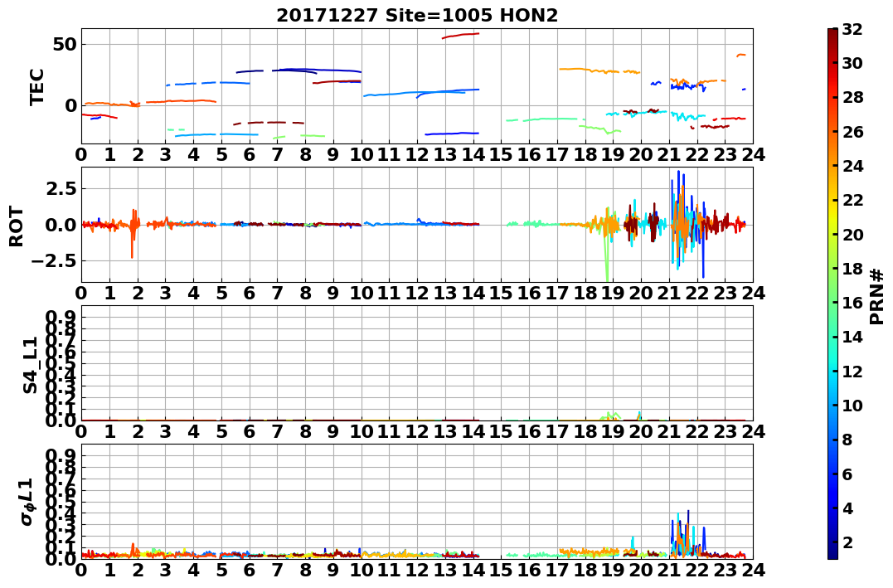Screen dimensions: 893x588
Task: Click the colorbar tick label 10
Action: [x=852, y=405]
